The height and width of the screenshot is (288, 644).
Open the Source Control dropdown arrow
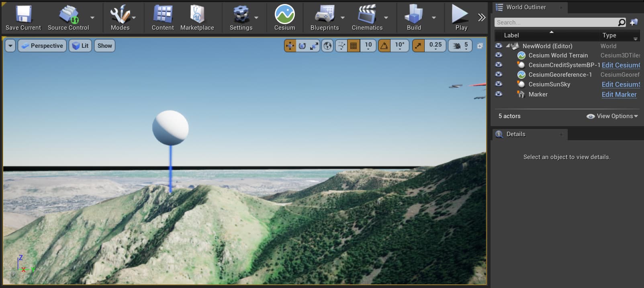[92, 18]
